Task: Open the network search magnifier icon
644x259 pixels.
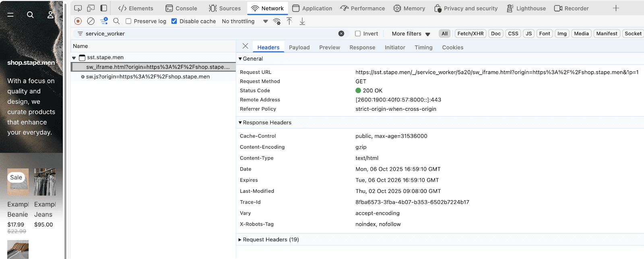Action: [116, 21]
